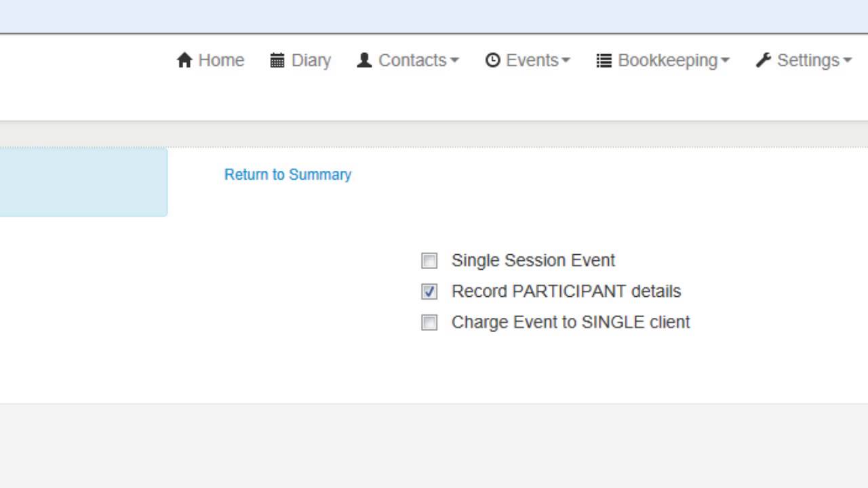Click the 'Charge Event to SINGLE client' label text
Image resolution: width=868 pixels, height=488 pixels.
coord(570,322)
